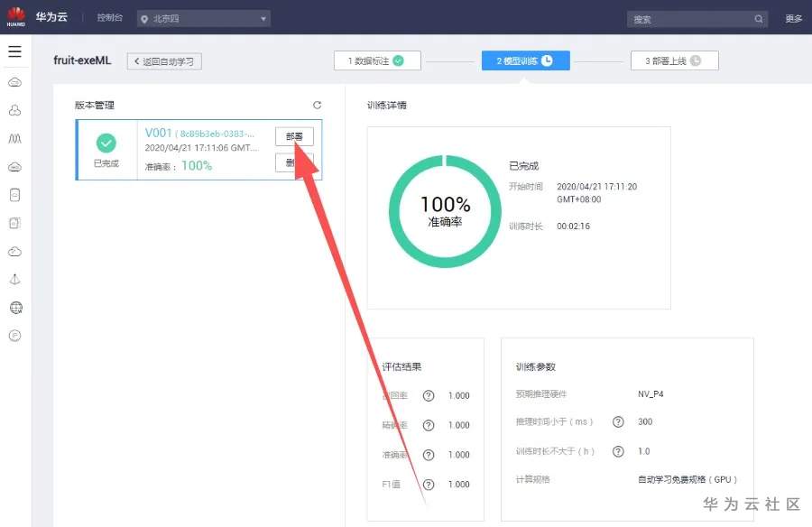Click the 华为云 brand text
The width and height of the screenshot is (812, 527).
click(51, 17)
